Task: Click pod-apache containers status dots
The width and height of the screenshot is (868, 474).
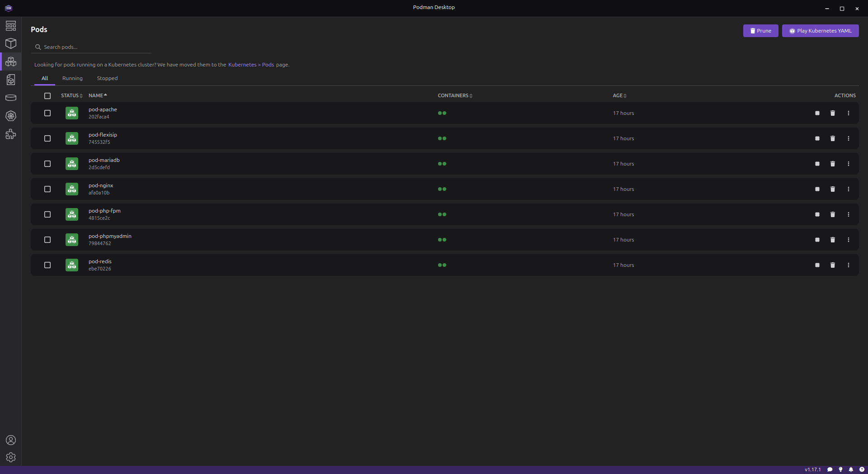Action: coord(442,113)
